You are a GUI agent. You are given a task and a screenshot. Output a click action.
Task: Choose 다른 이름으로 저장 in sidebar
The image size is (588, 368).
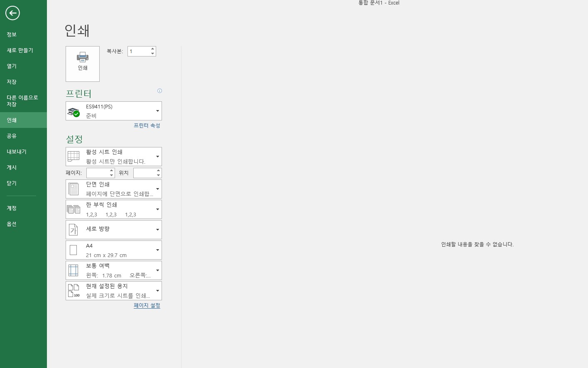tap(23, 101)
